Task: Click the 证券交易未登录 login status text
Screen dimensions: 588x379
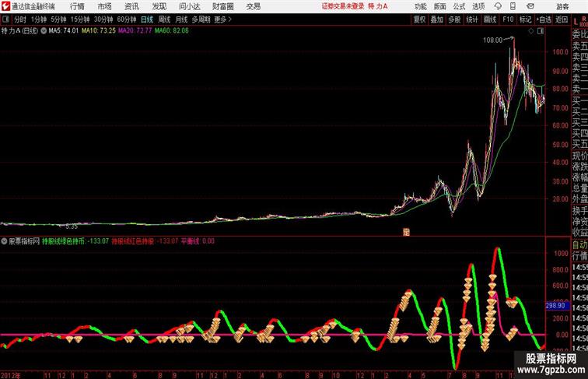Action: (x=343, y=6)
